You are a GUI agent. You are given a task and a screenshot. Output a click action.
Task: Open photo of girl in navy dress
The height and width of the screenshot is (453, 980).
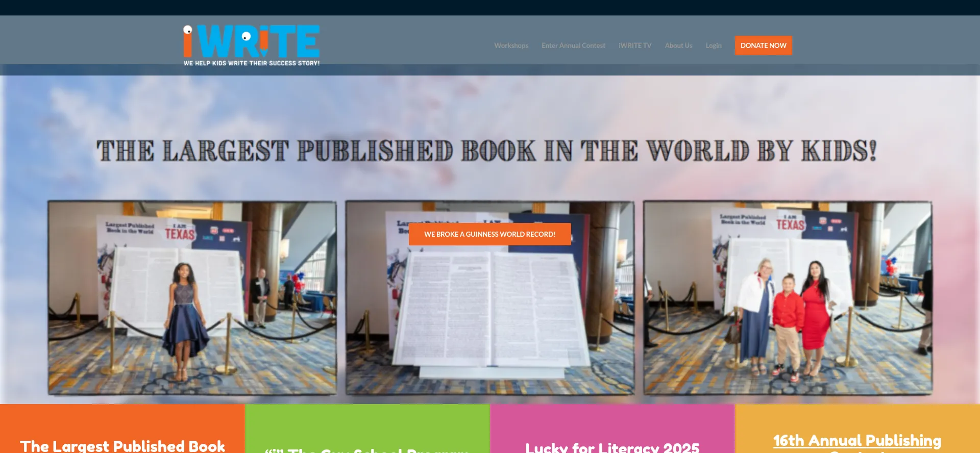coord(192,297)
